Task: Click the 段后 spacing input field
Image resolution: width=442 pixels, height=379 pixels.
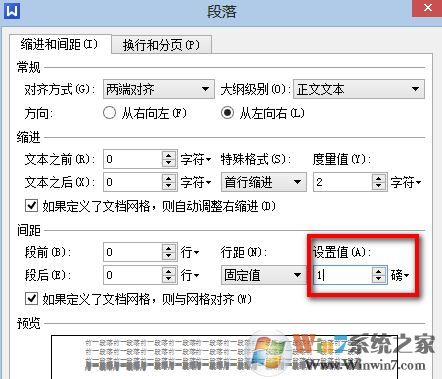Action: (133, 275)
